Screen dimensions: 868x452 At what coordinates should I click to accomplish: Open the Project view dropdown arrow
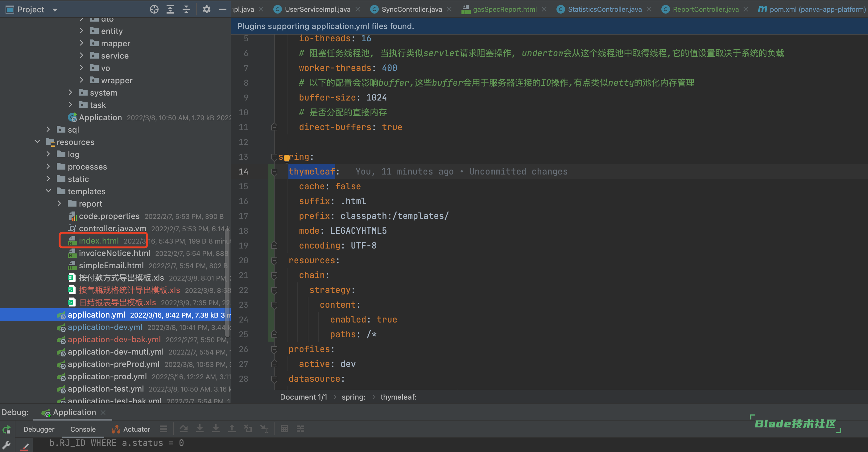pos(55,10)
